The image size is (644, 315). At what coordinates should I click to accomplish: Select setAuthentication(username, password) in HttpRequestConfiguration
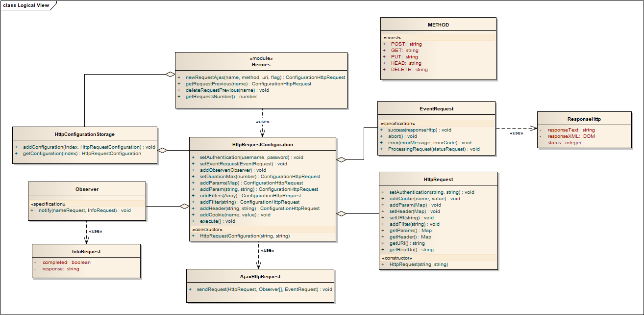[x=251, y=157]
